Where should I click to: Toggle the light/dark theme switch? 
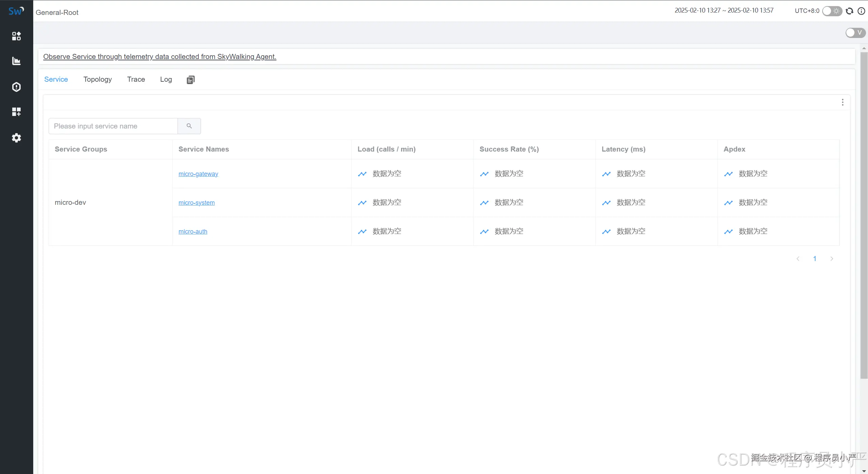coord(832,11)
